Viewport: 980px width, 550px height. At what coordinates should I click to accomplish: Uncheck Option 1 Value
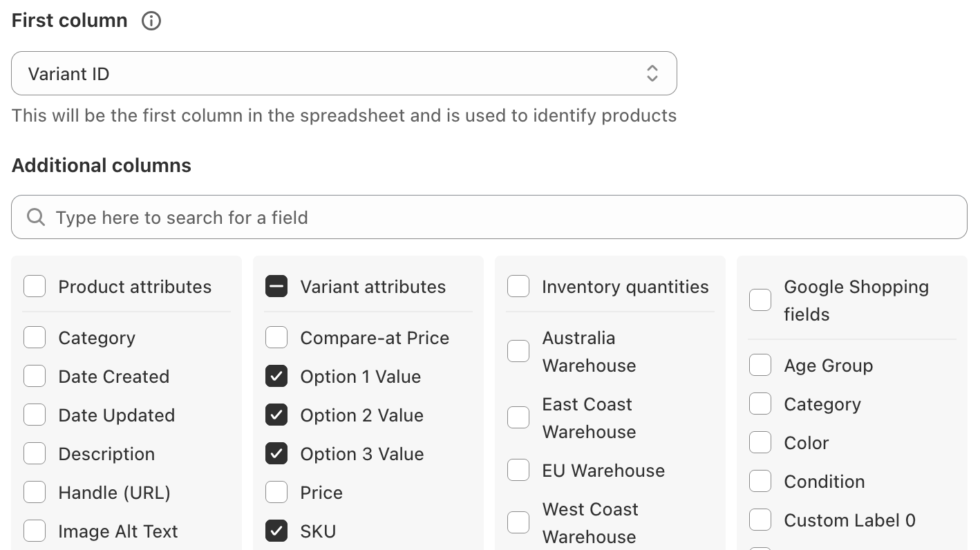pyautogui.click(x=276, y=376)
